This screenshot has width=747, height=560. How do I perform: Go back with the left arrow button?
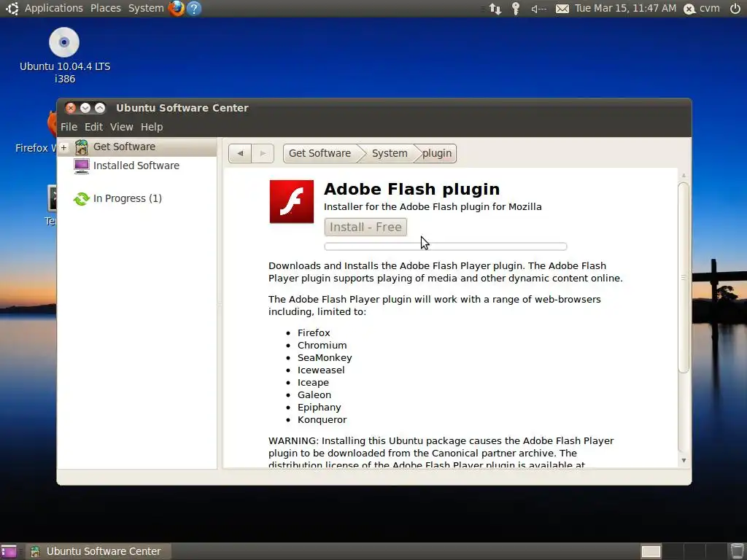click(240, 153)
